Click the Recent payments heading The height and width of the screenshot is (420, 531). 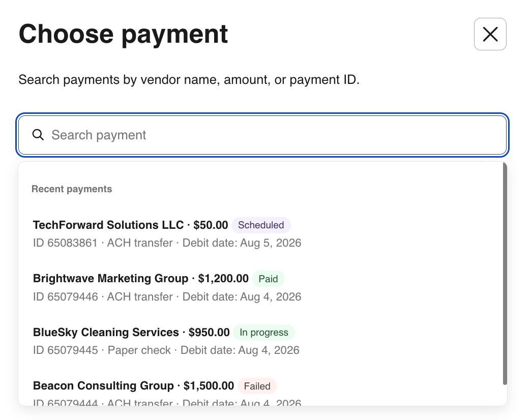click(x=72, y=189)
